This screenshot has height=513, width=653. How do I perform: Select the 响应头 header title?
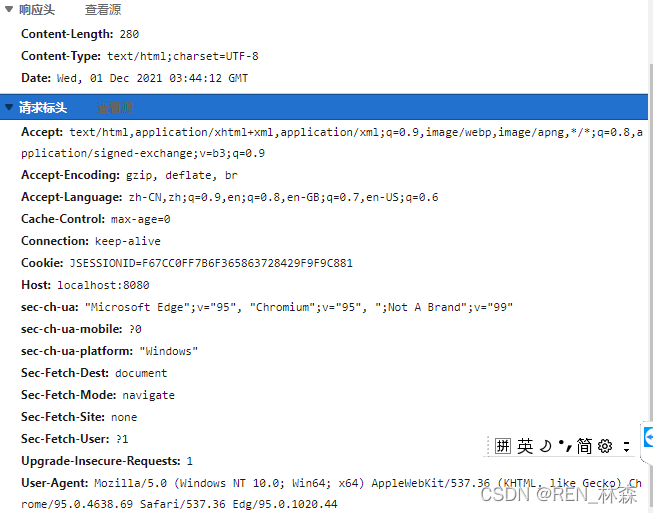37,10
